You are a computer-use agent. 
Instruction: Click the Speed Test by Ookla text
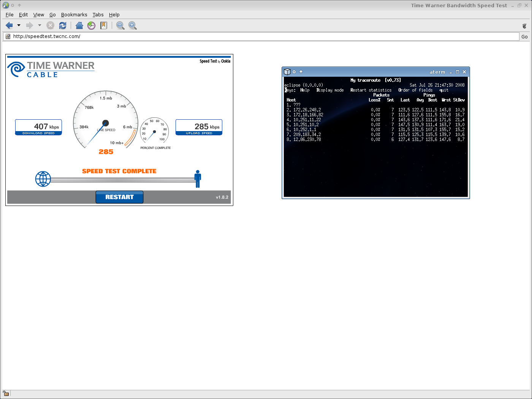coord(215,61)
